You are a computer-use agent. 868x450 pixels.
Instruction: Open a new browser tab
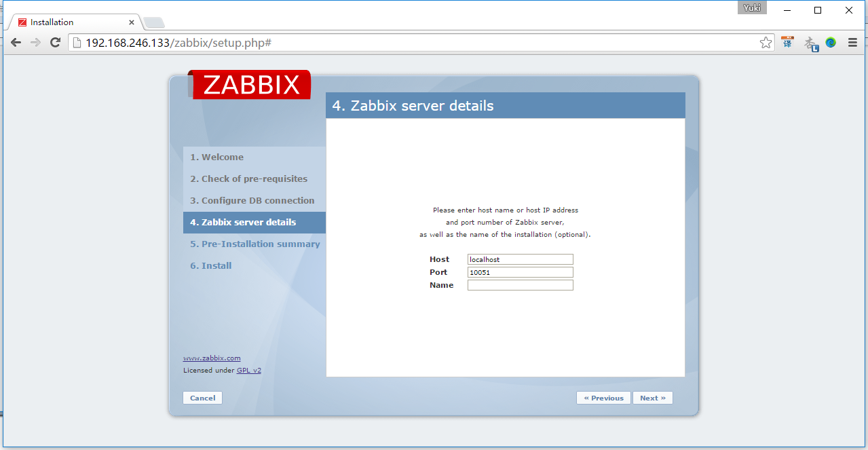pos(154,22)
